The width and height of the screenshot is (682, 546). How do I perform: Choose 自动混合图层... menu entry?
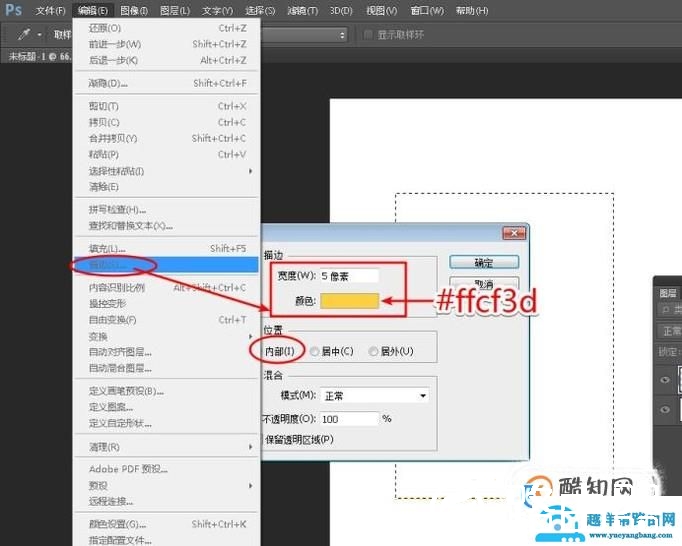tap(167, 368)
